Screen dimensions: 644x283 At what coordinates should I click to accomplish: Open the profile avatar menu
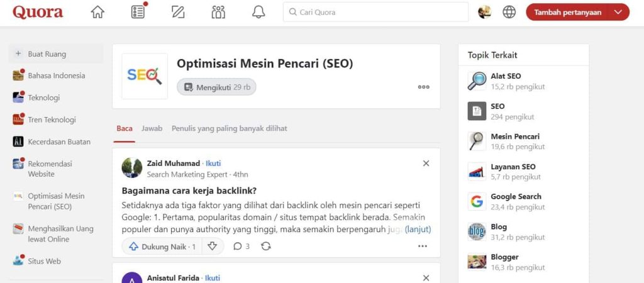point(485,12)
